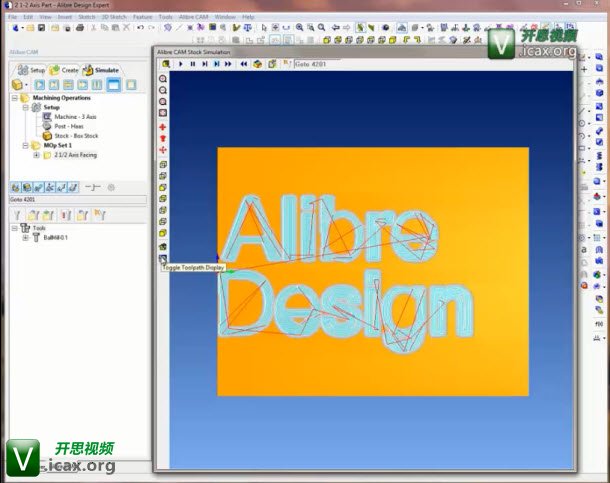Open the Feature menu
610x483 pixels.
[142, 17]
